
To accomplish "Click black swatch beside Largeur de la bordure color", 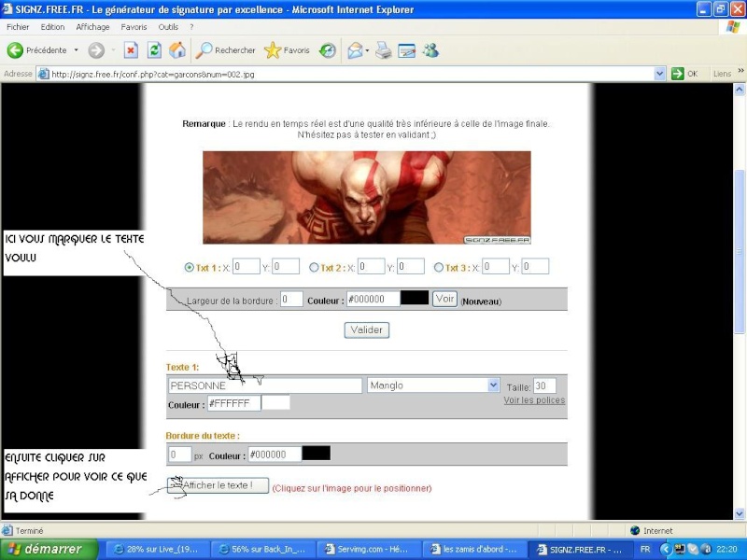I will [414, 298].
